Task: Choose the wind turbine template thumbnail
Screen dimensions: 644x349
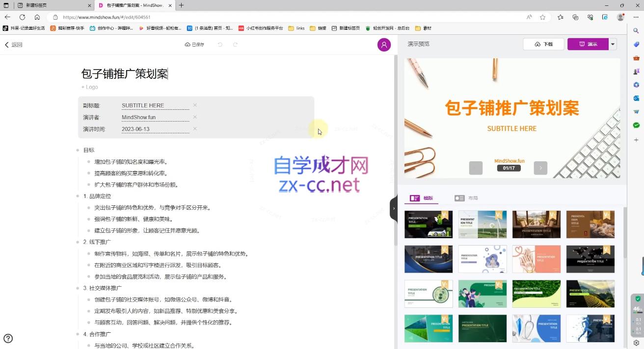Action: tap(482, 224)
